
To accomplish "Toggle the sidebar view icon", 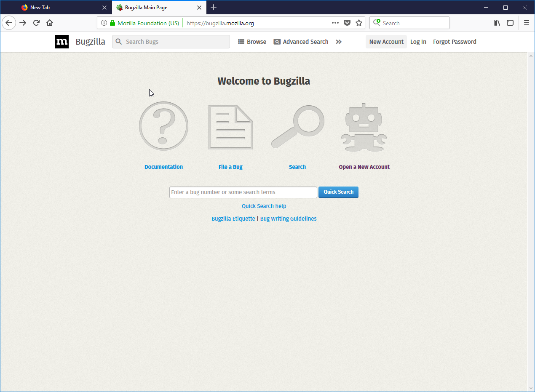I will [x=510, y=23].
